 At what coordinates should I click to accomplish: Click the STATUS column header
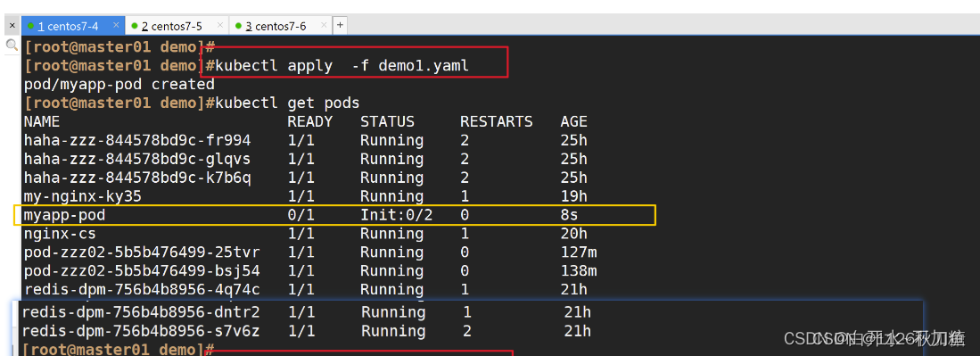[387, 121]
